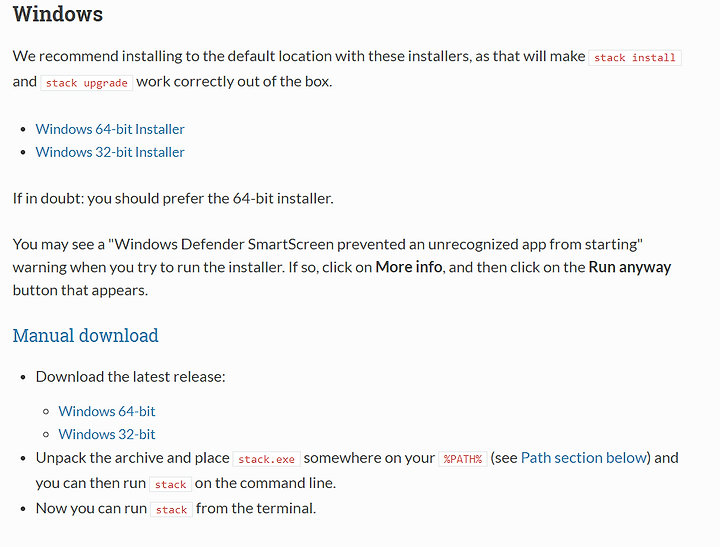Click the main 'Windows' page heading
Image resolution: width=720 pixels, height=547 pixels.
(58, 14)
